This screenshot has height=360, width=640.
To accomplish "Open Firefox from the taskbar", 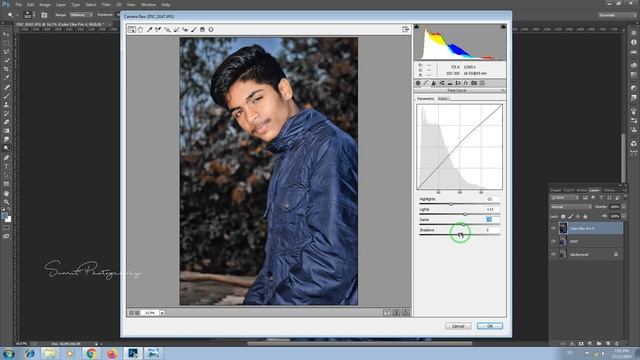I will point(112,353).
